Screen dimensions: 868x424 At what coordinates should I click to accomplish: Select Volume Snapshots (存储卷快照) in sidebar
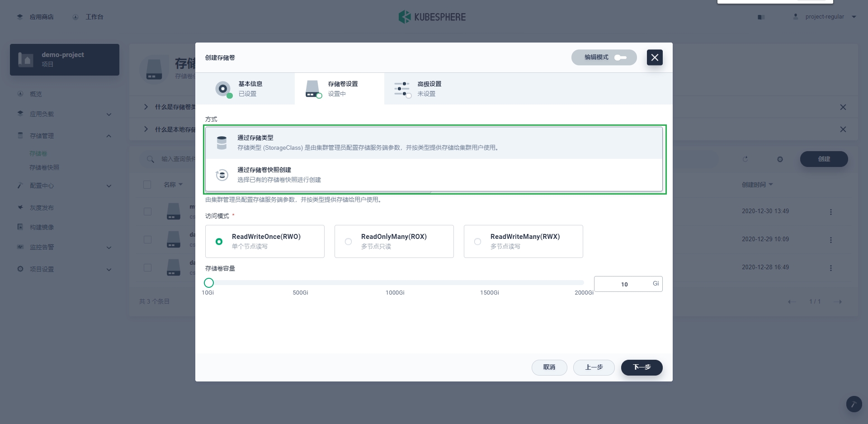(x=44, y=167)
